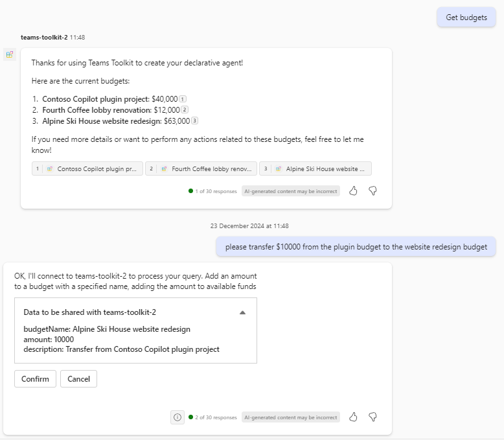
Task: Like the first response with thumbs up
Action: 353,191
